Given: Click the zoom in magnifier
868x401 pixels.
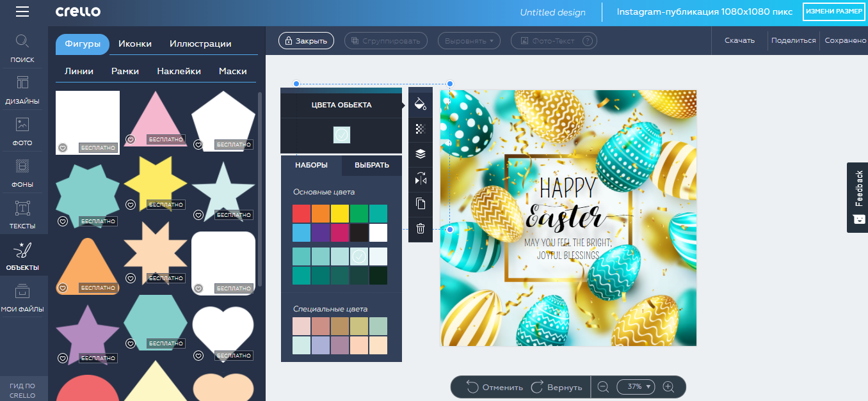Looking at the screenshot, I should click(x=669, y=386).
